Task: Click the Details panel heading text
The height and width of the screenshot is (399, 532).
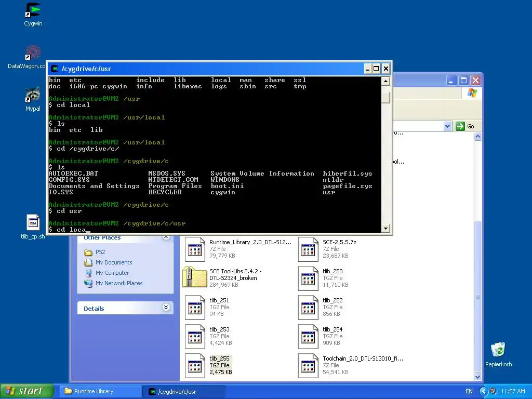Action: (x=94, y=309)
